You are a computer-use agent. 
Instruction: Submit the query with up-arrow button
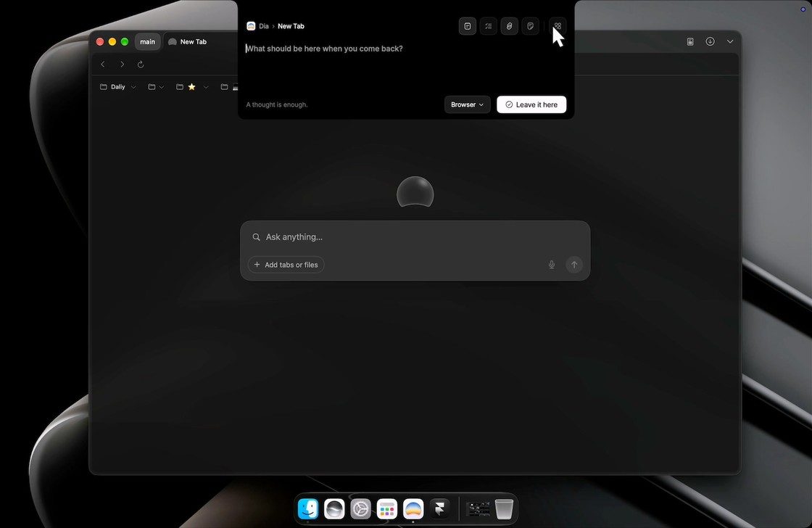pyautogui.click(x=573, y=265)
